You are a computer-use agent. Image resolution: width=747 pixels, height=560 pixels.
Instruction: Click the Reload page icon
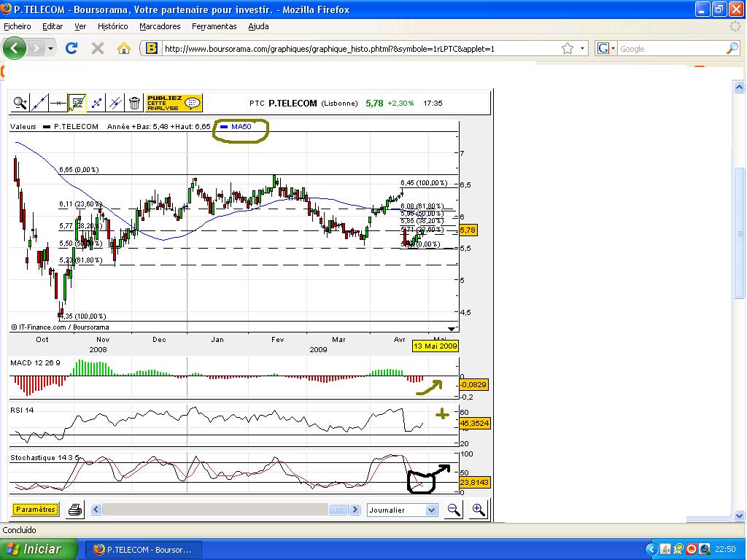(x=71, y=48)
